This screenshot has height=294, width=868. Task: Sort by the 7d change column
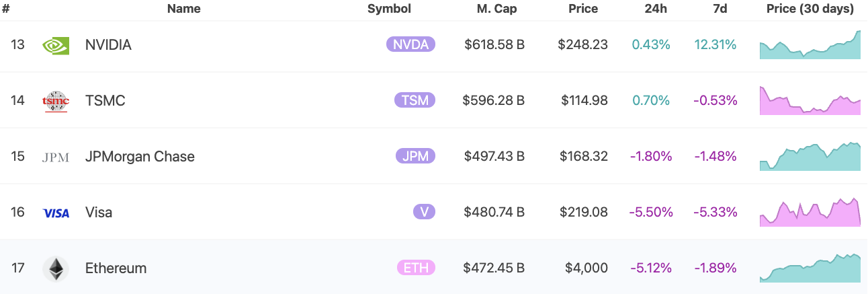[x=720, y=9]
